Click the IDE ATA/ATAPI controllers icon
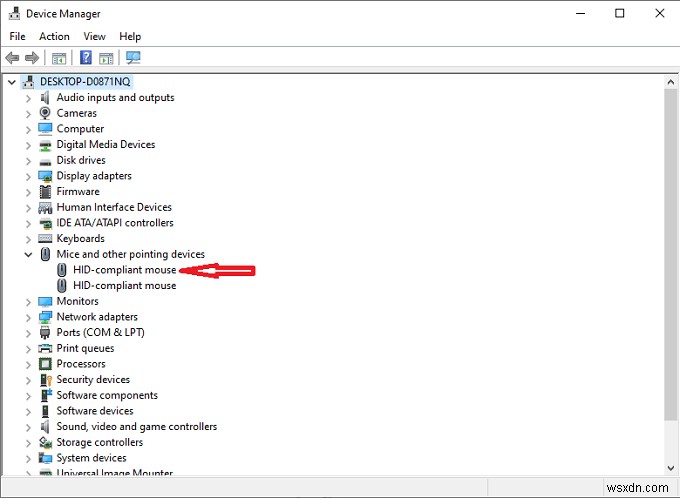680x498 pixels. click(x=45, y=223)
